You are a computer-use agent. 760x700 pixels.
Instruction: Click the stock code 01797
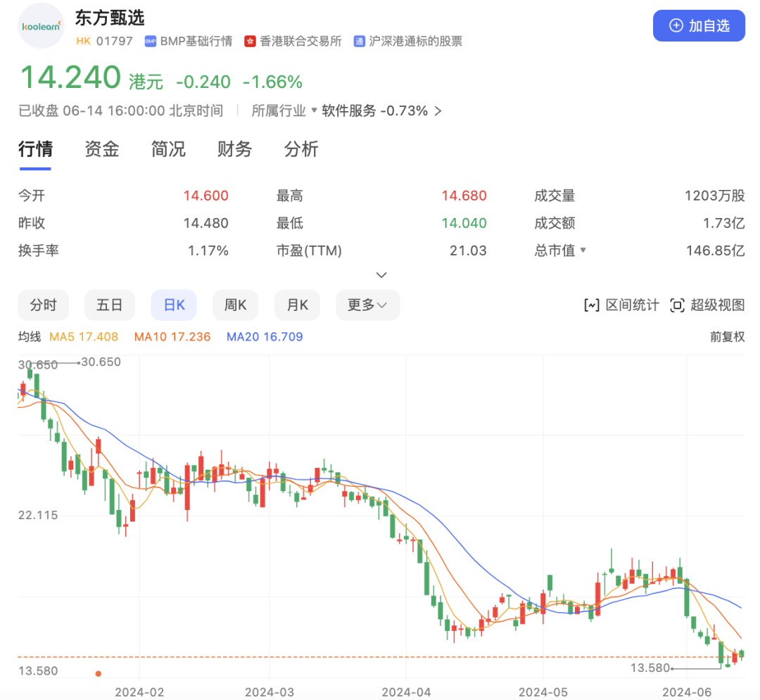point(115,42)
